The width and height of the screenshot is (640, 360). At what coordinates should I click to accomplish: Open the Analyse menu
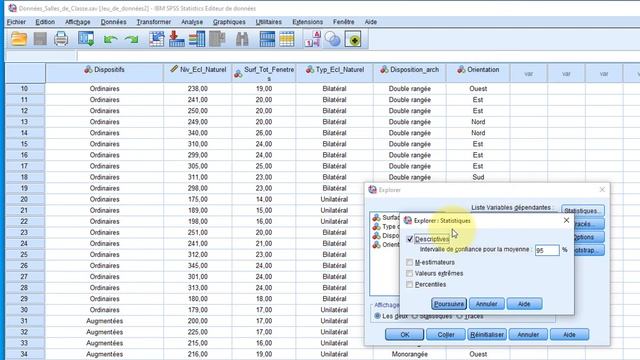(192, 22)
